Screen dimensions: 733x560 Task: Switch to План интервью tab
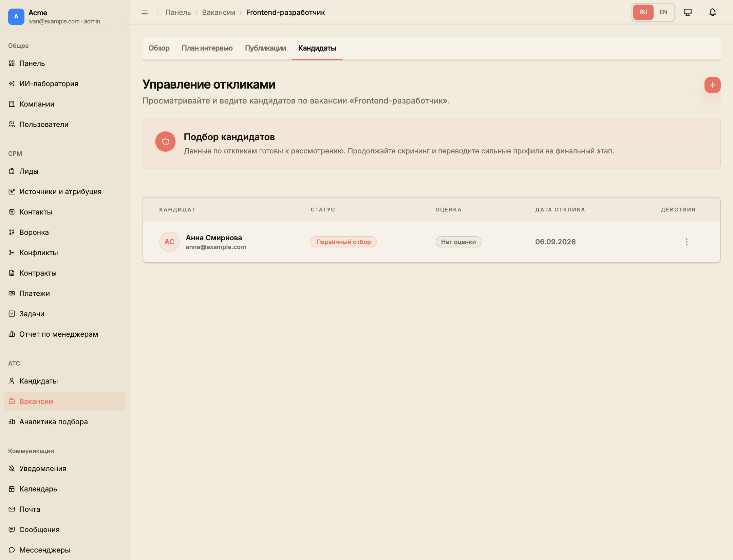(x=207, y=48)
